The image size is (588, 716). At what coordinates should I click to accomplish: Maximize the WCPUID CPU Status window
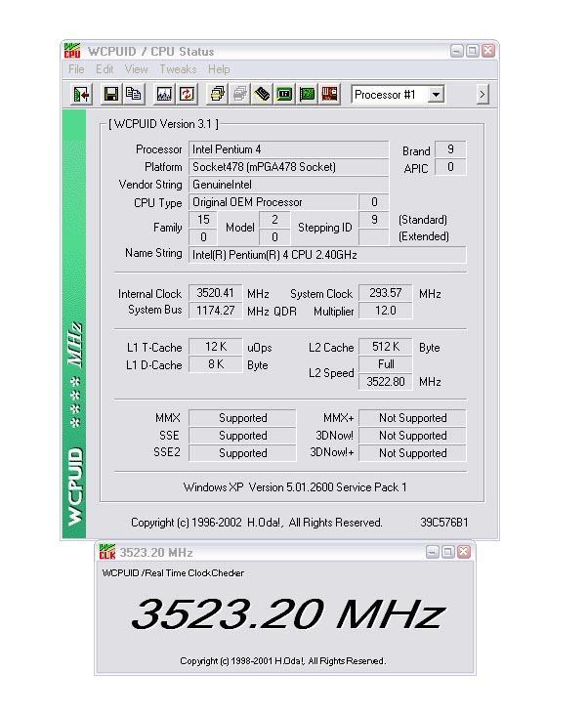(473, 51)
